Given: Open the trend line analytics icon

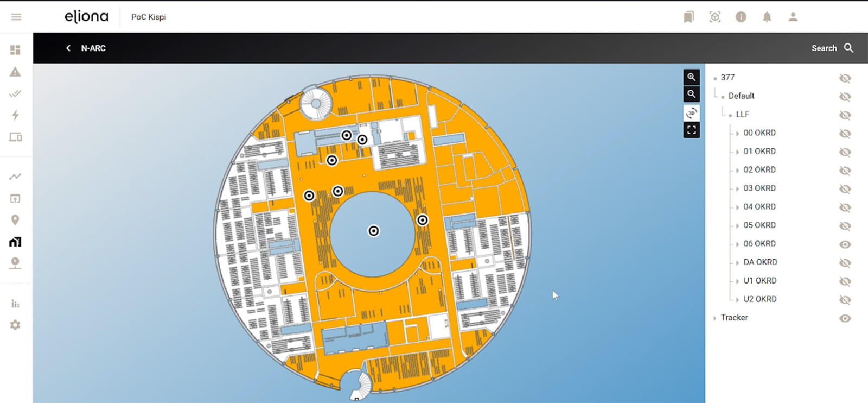Looking at the screenshot, I should tap(15, 177).
